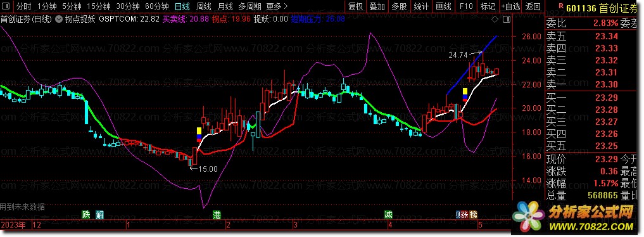
Task: Select the 日线 daily chart tab
Action: [x=182, y=6]
